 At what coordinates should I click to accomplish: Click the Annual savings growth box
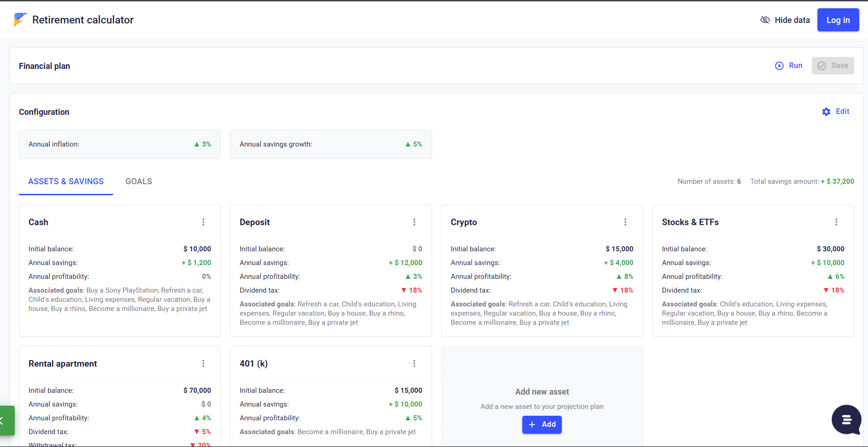pos(331,144)
